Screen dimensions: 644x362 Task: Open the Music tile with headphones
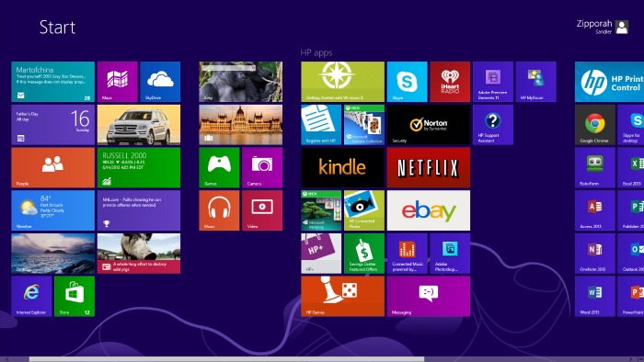219,210
